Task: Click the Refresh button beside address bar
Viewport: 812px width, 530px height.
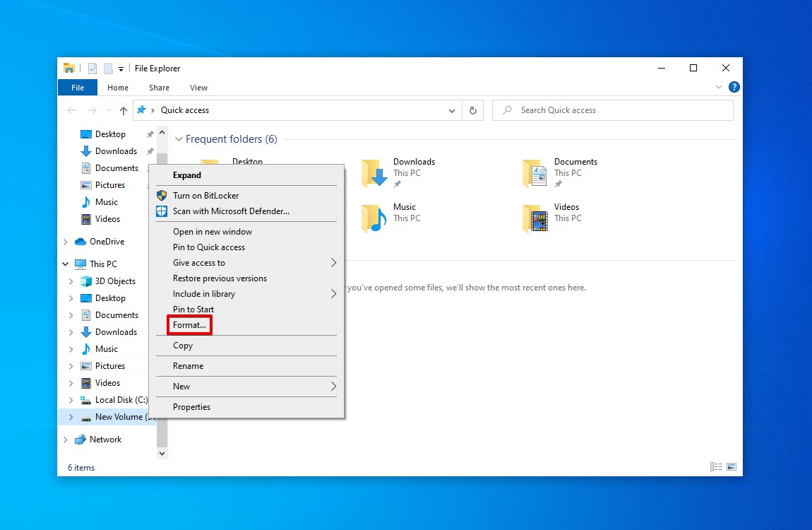Action: point(473,110)
